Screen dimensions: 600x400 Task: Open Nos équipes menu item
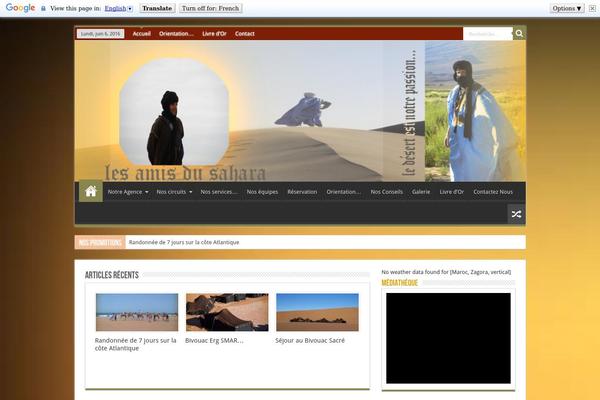(262, 192)
